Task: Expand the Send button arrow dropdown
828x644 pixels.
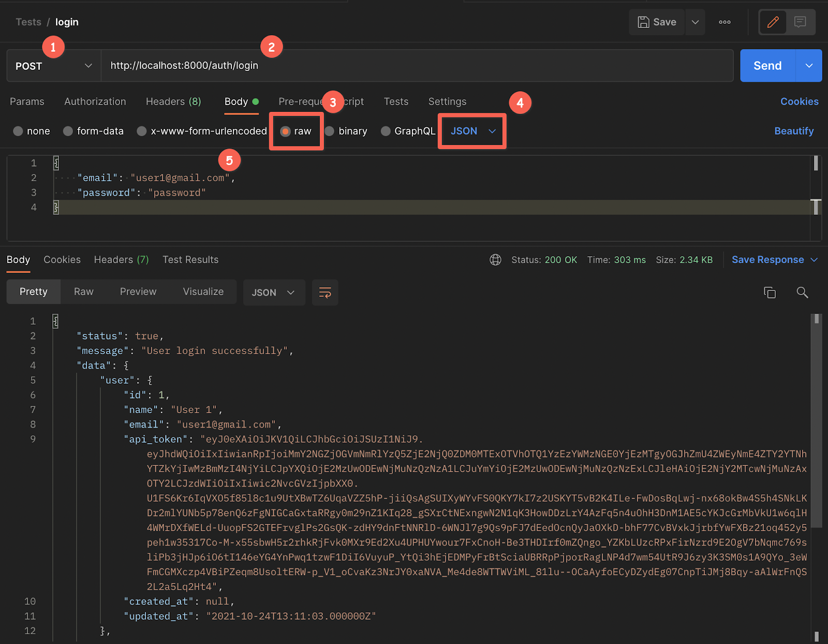Action: (809, 66)
